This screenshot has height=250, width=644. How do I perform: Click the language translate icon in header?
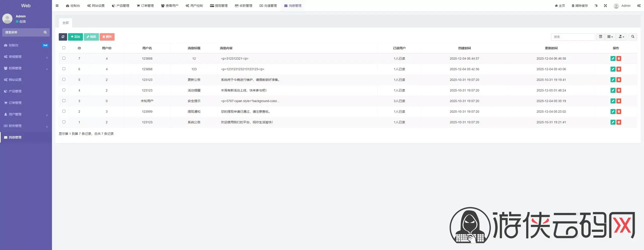click(x=596, y=6)
